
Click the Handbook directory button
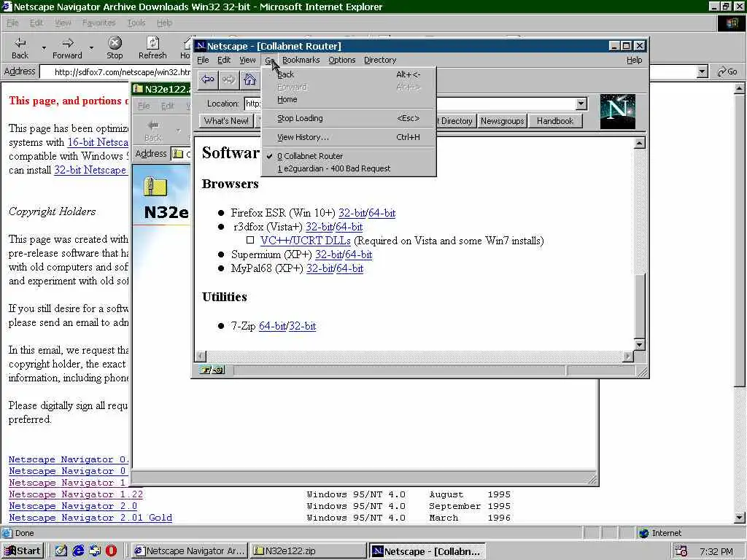point(555,121)
